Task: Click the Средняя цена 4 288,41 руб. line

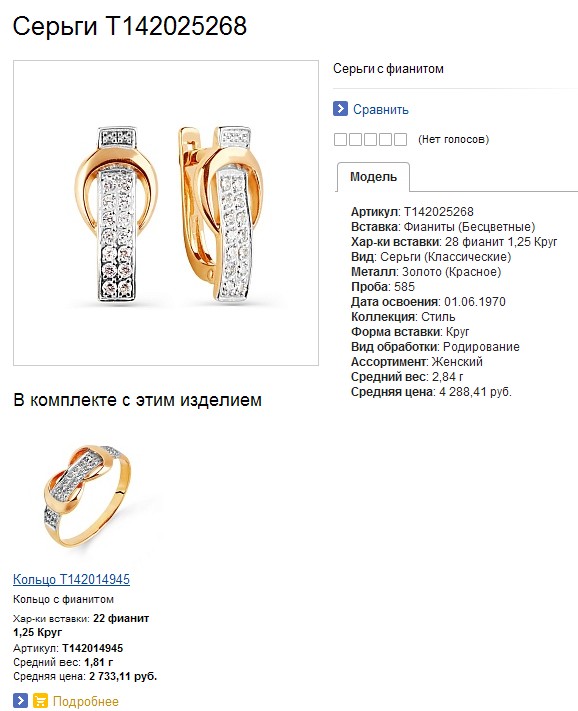Action: 431,392
